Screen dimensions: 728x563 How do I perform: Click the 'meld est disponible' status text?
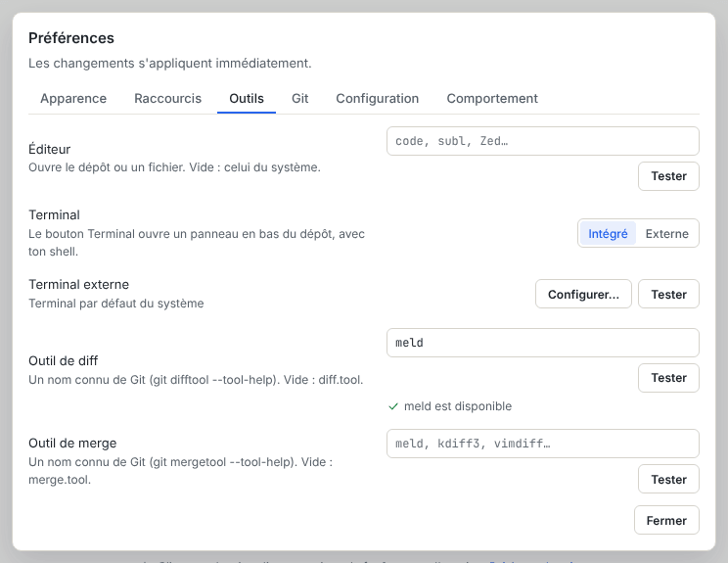click(458, 406)
